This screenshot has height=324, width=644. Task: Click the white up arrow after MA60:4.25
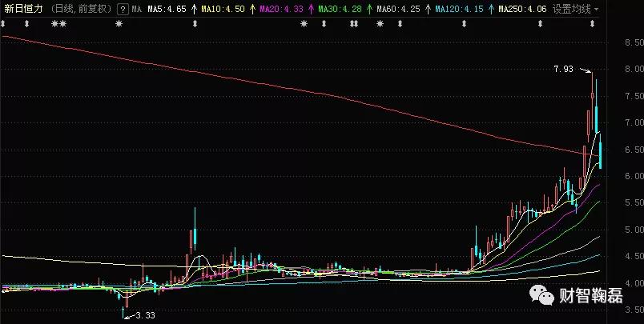click(x=428, y=9)
